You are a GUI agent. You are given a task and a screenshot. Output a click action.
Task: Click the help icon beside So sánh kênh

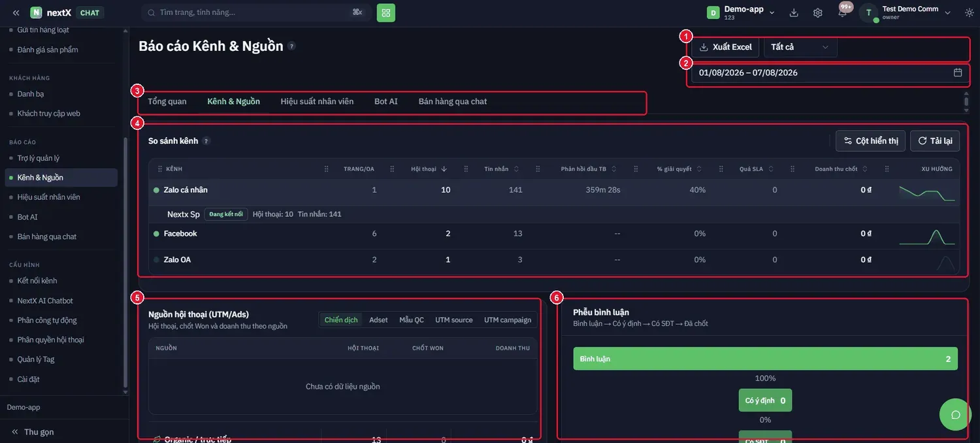(206, 140)
